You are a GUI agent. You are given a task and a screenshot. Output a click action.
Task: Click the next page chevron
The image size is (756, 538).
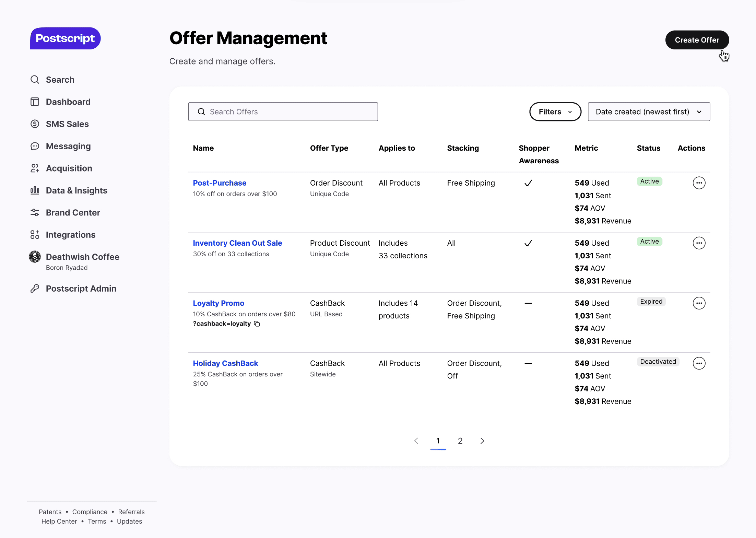482,441
